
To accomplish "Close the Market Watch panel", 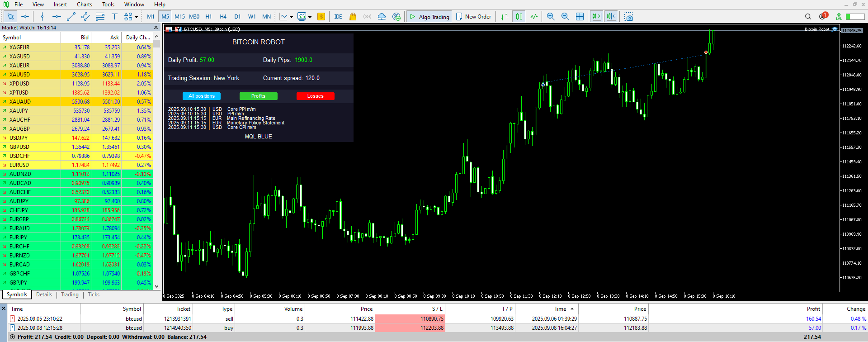I will (x=156, y=28).
